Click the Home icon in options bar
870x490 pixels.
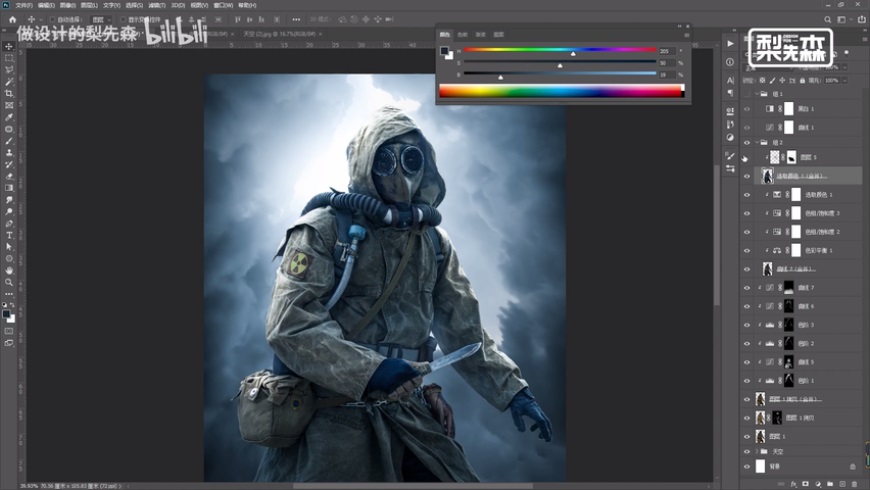pos(12,19)
